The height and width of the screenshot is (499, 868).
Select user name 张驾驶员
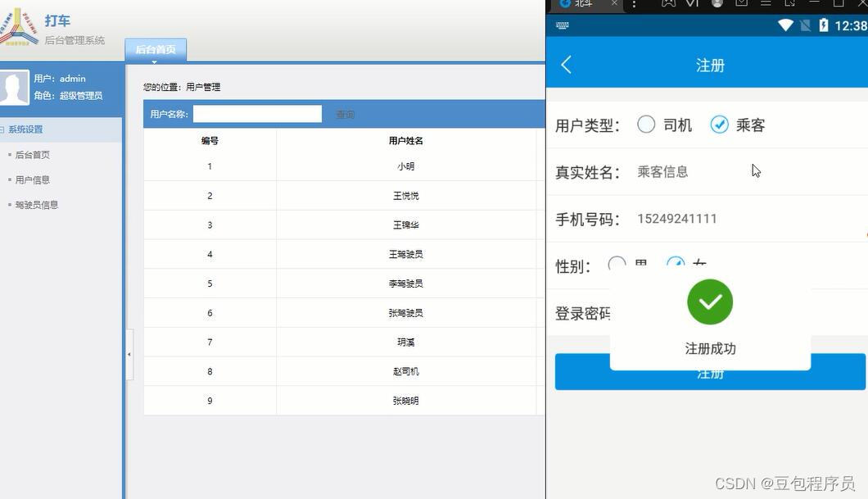(x=406, y=313)
